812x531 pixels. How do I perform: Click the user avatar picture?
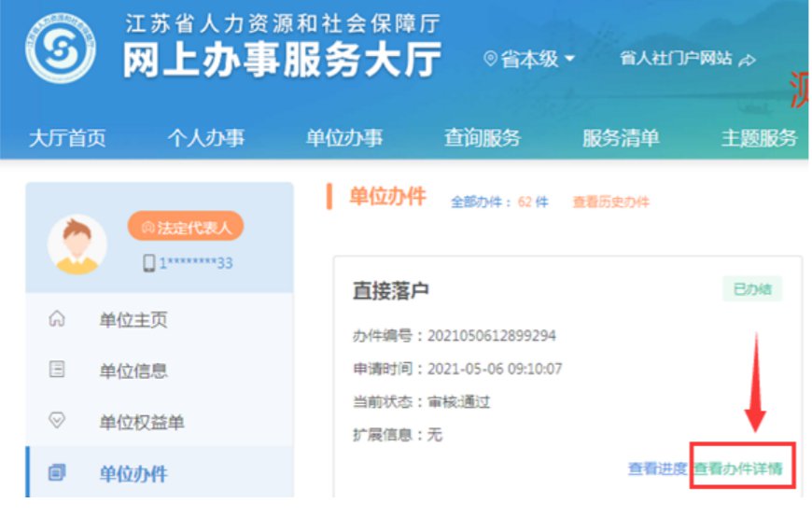(x=77, y=245)
